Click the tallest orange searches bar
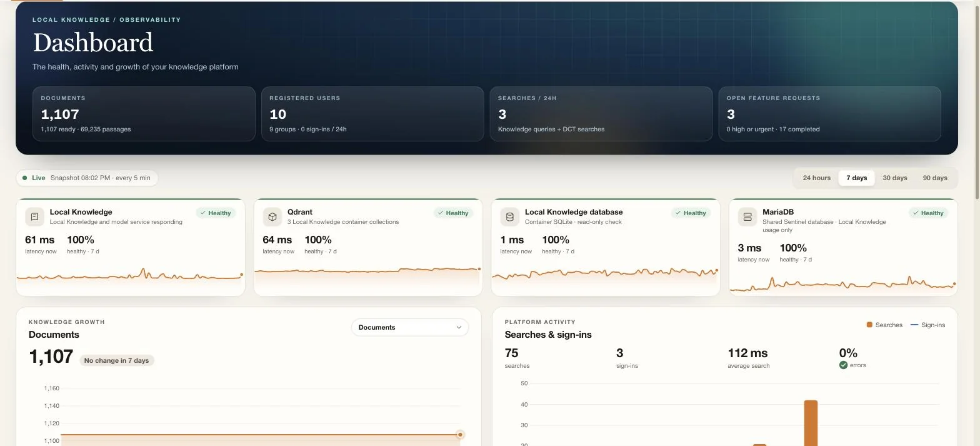Image resolution: width=980 pixels, height=446 pixels. point(811,423)
